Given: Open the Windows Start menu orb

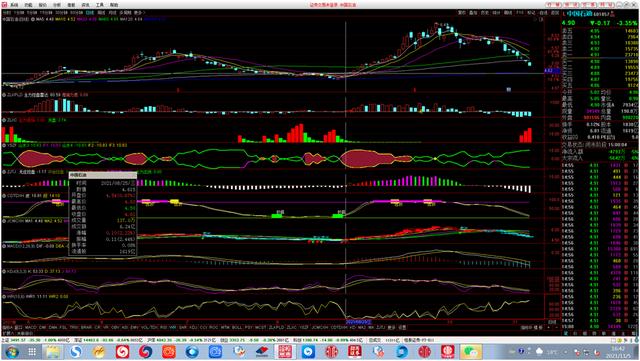Looking at the screenshot, I should [x=11, y=352].
